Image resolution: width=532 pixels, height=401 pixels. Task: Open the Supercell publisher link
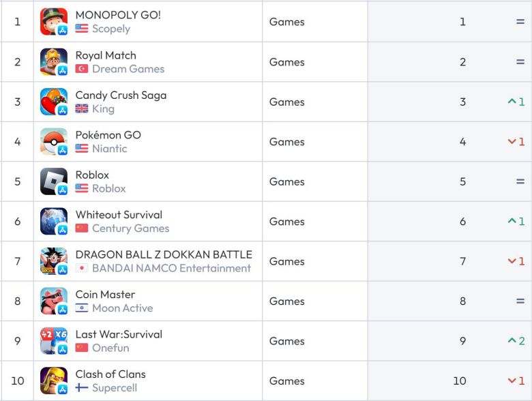114,388
